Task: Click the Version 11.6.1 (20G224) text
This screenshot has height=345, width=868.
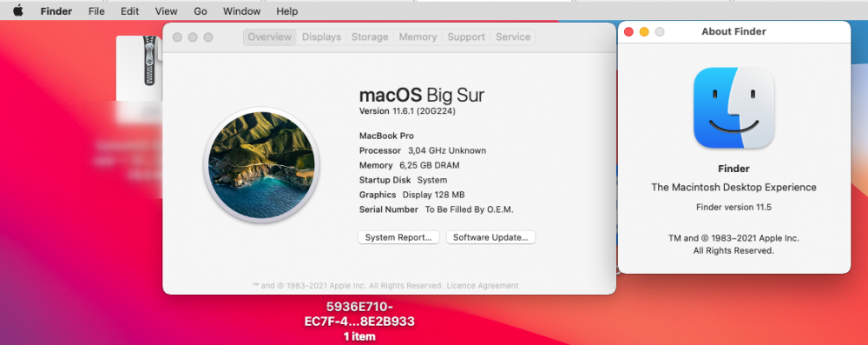Action: pyautogui.click(x=407, y=111)
